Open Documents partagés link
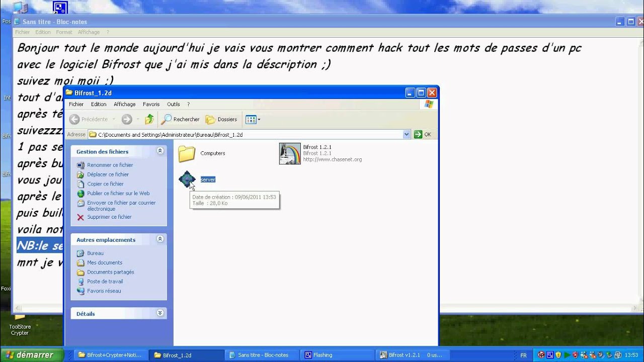644x362 pixels. click(x=111, y=272)
